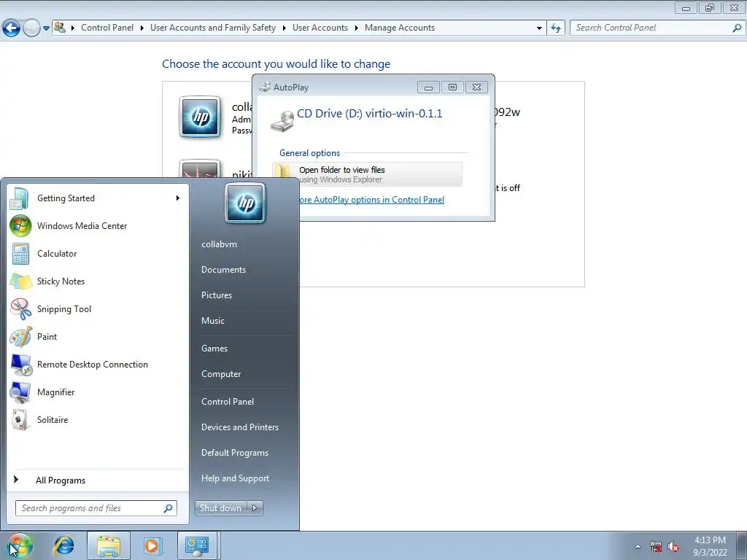The width and height of the screenshot is (747, 560).
Task: Open more AutoPlay options in Control Panel
Action: [371, 200]
